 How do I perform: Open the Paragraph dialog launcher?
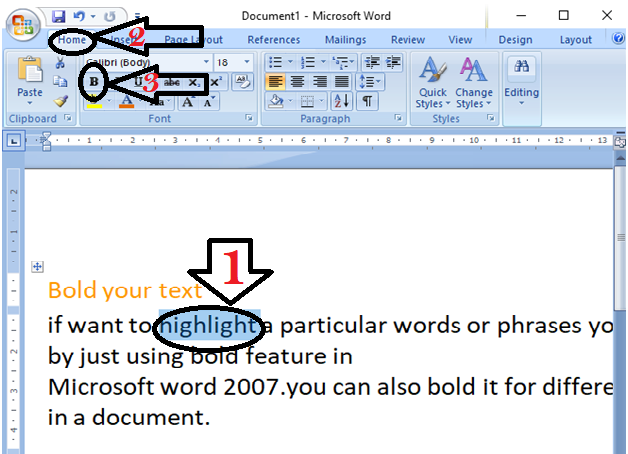[398, 118]
